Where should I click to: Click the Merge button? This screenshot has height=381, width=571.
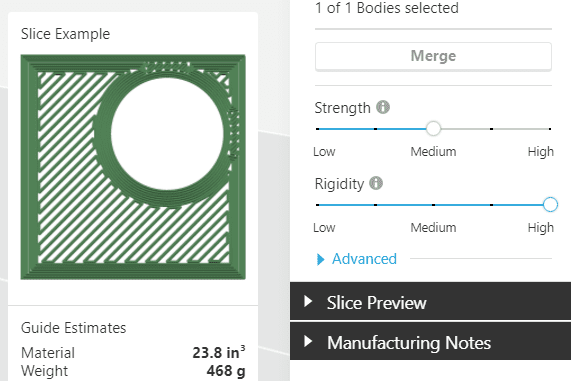point(433,56)
